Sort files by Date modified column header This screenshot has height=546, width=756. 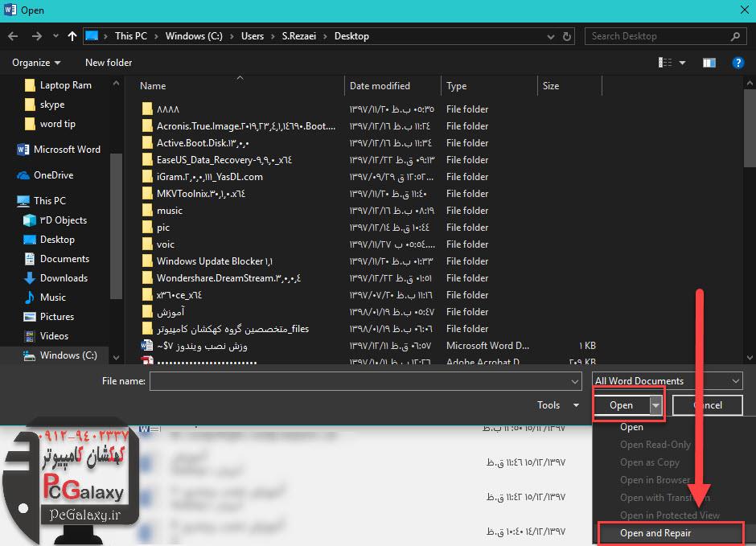coord(380,86)
